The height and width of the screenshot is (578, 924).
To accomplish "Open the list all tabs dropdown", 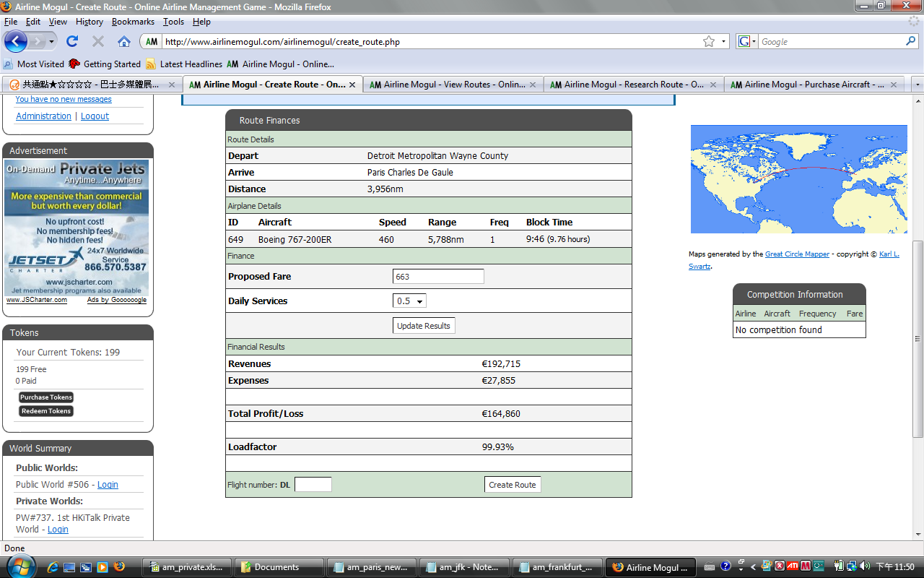I will point(918,85).
